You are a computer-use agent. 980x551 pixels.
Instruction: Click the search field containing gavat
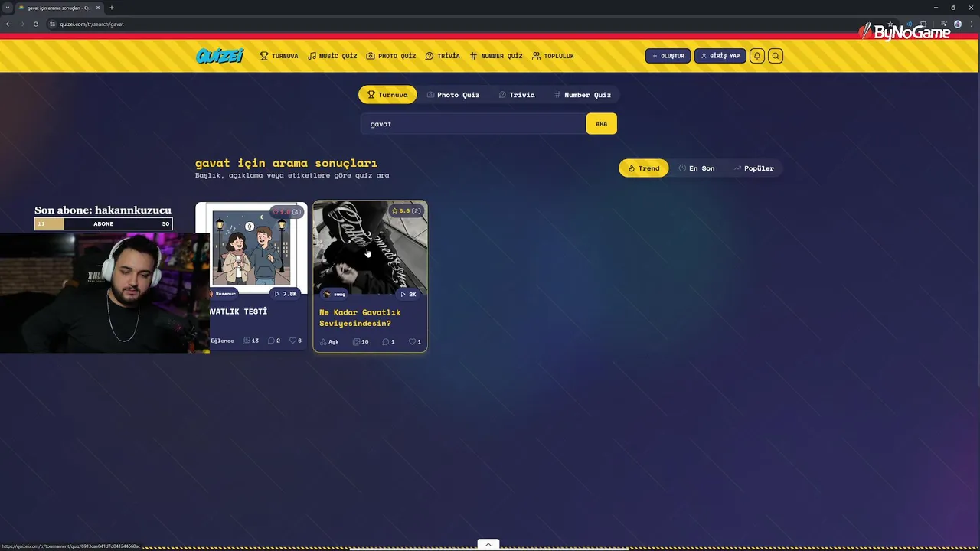pyautogui.click(x=473, y=124)
